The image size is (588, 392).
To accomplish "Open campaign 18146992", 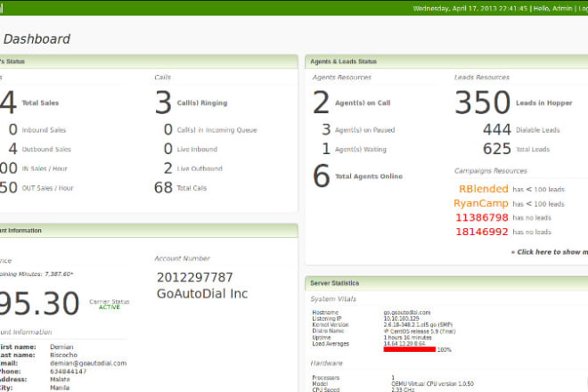I will pos(483,232).
